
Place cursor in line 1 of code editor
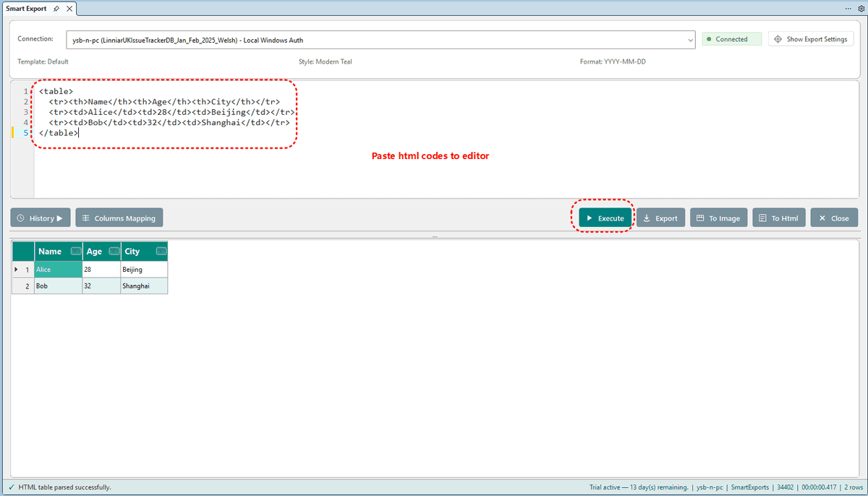(x=56, y=91)
